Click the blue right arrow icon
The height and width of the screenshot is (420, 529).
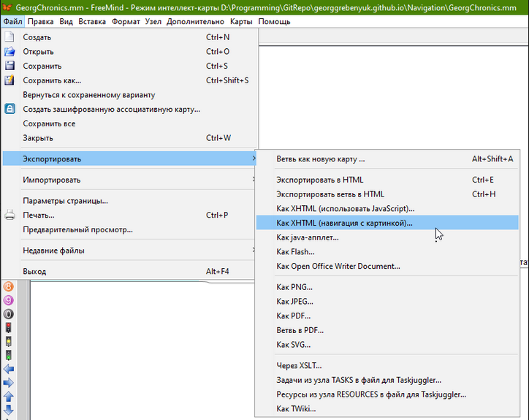[x=9, y=383]
